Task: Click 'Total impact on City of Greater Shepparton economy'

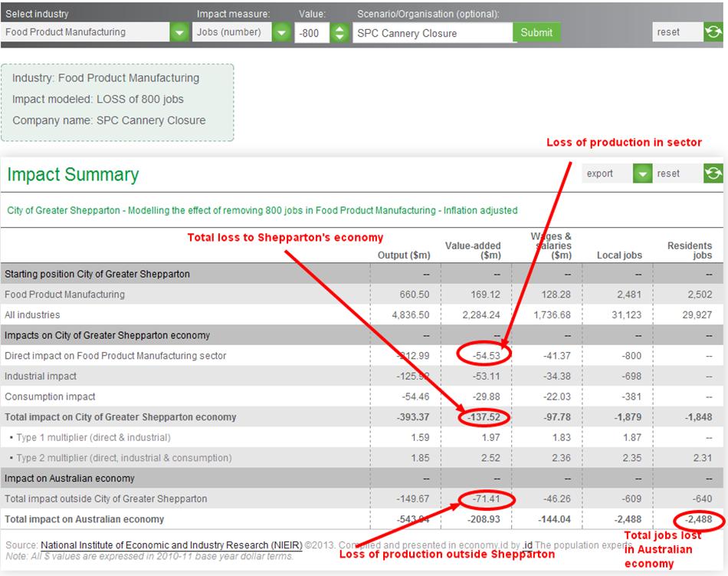Action: click(x=120, y=417)
